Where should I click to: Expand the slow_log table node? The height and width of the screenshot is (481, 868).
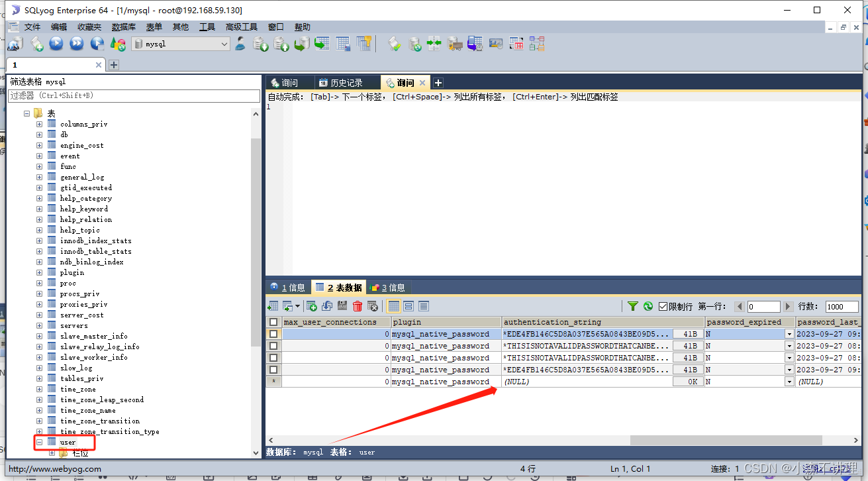click(39, 368)
